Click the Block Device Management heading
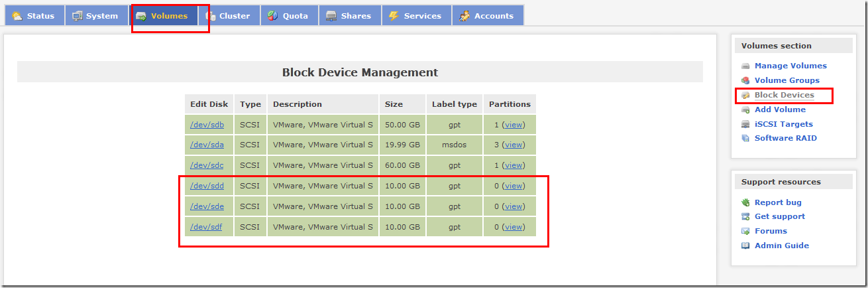The height and width of the screenshot is (288, 868). [x=360, y=72]
